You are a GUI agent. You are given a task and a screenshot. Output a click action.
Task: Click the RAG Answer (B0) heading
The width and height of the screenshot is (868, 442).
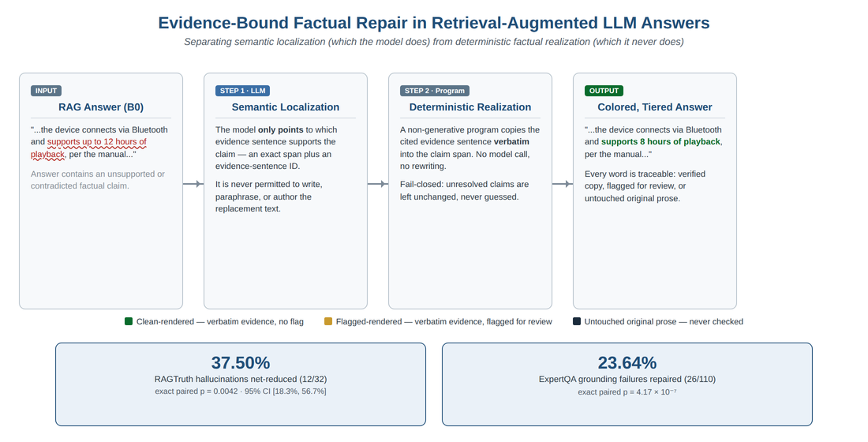tap(101, 107)
